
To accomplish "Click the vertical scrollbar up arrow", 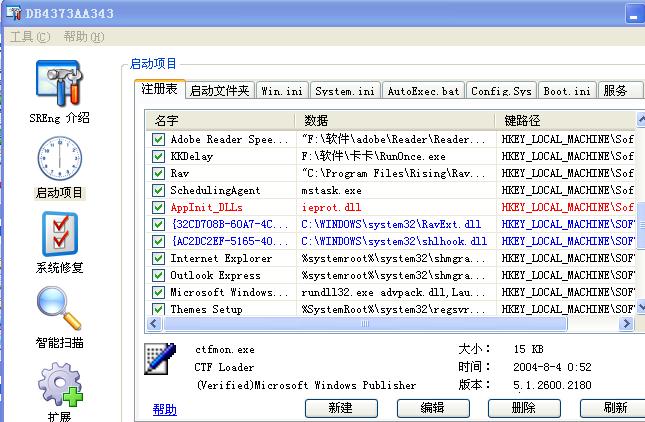I will coord(641,119).
